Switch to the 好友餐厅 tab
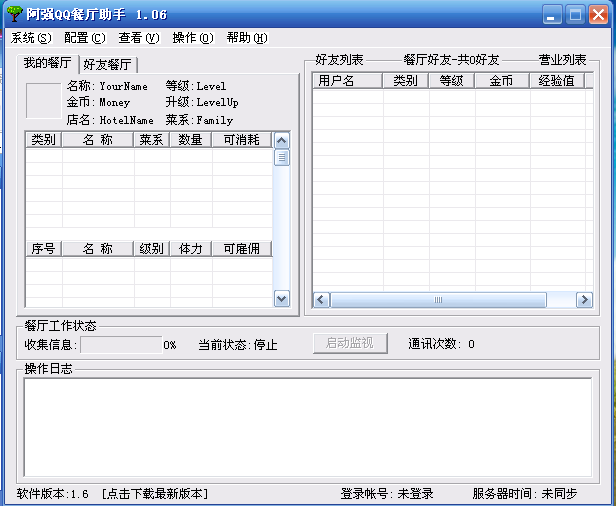616x506 pixels. (x=108, y=64)
